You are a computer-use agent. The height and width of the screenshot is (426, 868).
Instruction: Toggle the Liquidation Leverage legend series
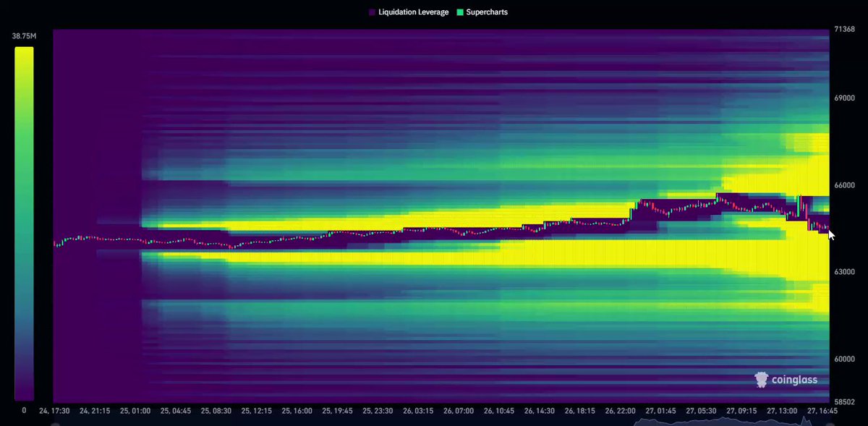point(408,12)
